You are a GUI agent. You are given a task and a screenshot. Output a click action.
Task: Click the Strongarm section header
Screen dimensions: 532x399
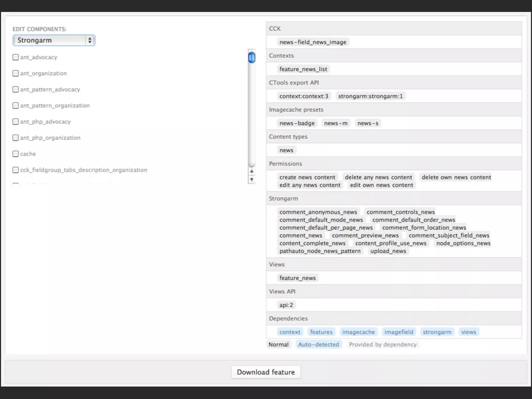tap(394, 198)
